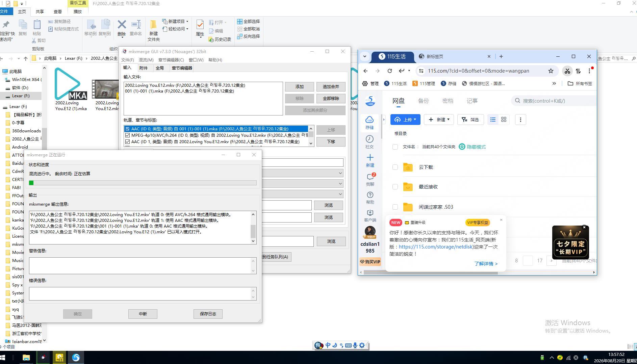Toggle the AAC ID 1 track checkbox
Image resolution: width=637 pixels, height=364 pixels.
127,142
